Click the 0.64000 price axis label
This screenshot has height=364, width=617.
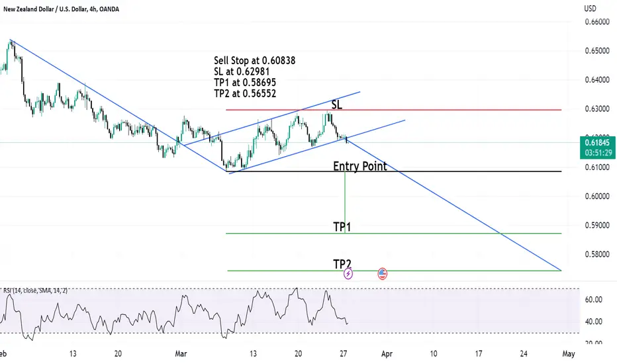coord(597,80)
